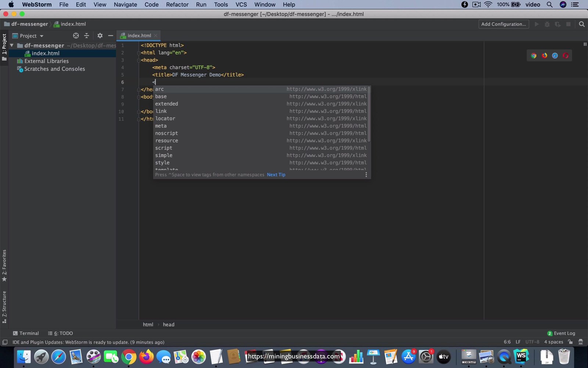Open the TODO tool window
The height and width of the screenshot is (368, 588).
[61, 333]
